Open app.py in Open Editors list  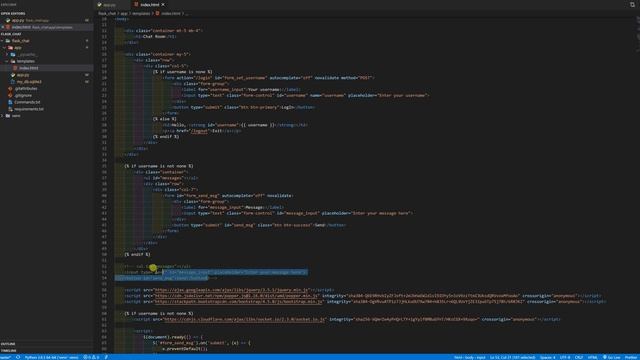tap(47, 20)
